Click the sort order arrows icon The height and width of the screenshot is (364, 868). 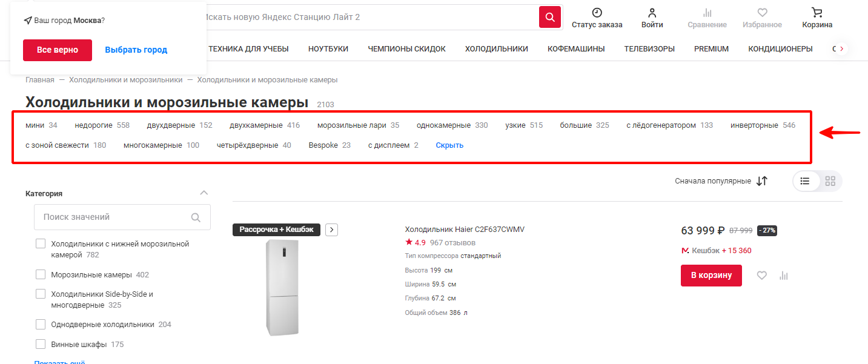point(762,181)
